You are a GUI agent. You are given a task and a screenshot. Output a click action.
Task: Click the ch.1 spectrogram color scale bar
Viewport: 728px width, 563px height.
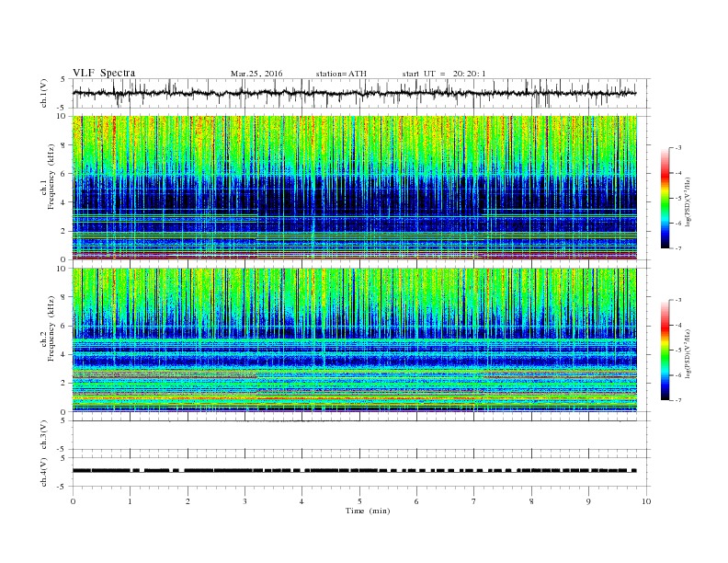pos(665,198)
